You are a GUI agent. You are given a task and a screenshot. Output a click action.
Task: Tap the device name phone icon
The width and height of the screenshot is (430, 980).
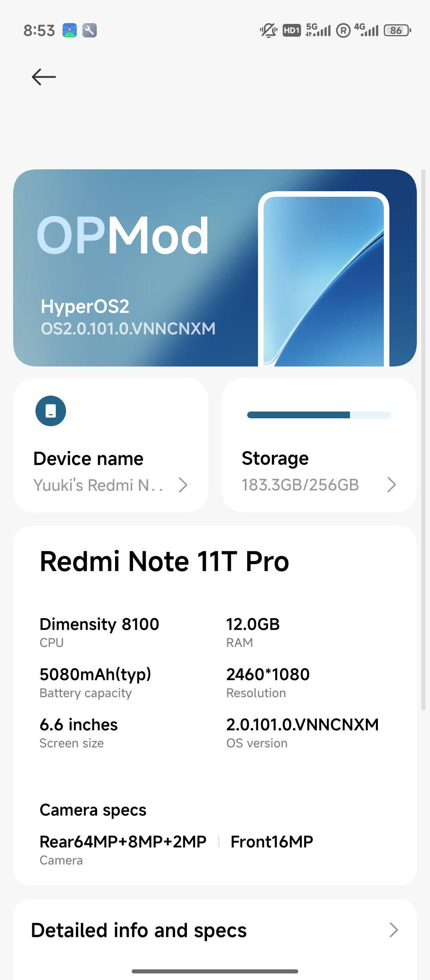click(51, 411)
